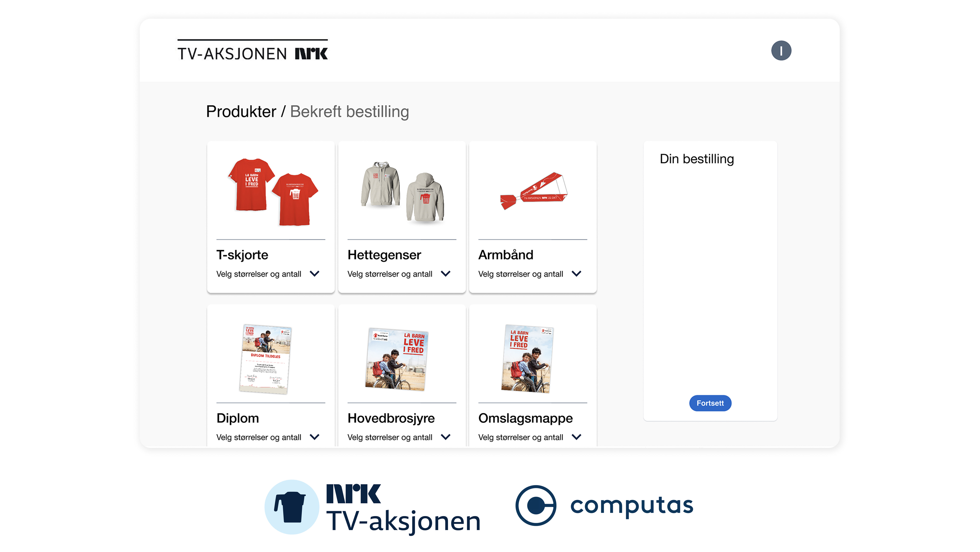Viewport: 980px width, 552px height.
Task: Go to Bekreft bestilling breadcrumb step
Action: pos(349,112)
